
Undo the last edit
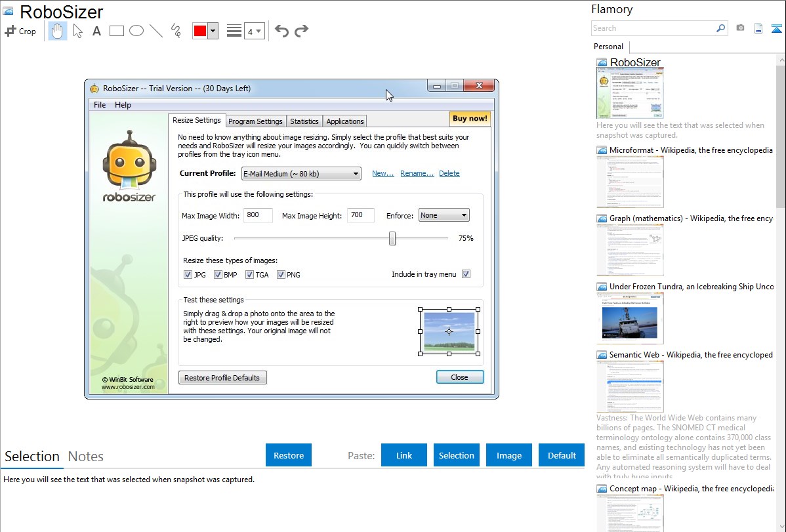point(281,31)
